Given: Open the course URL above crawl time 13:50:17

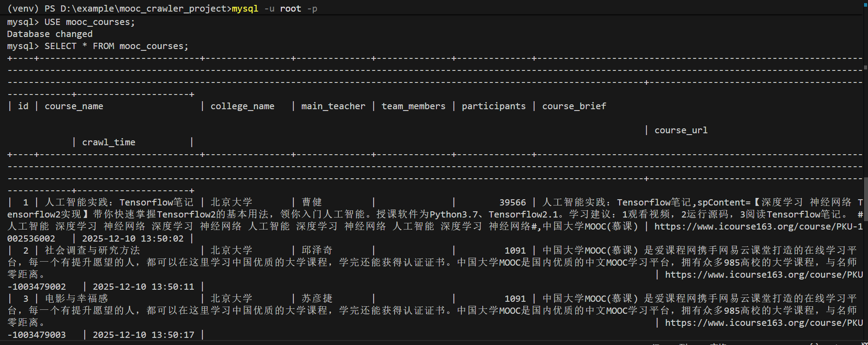Looking at the screenshot, I should 764,323.
